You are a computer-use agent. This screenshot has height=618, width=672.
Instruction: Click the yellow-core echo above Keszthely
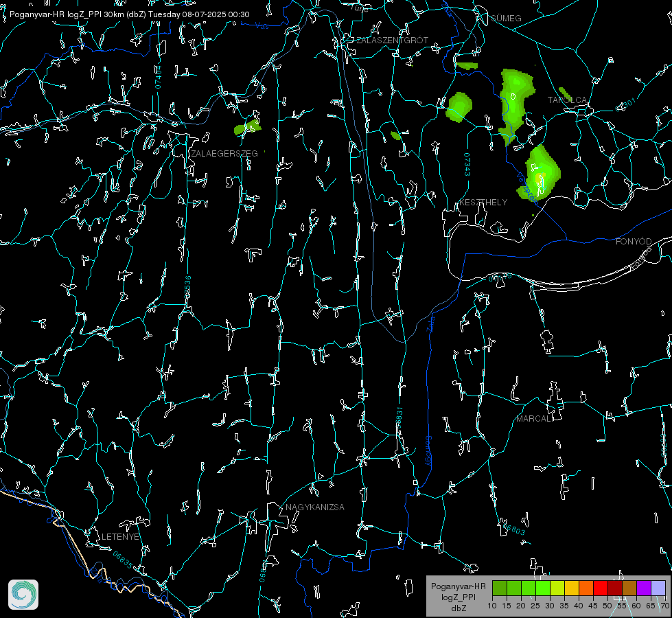pos(538,173)
